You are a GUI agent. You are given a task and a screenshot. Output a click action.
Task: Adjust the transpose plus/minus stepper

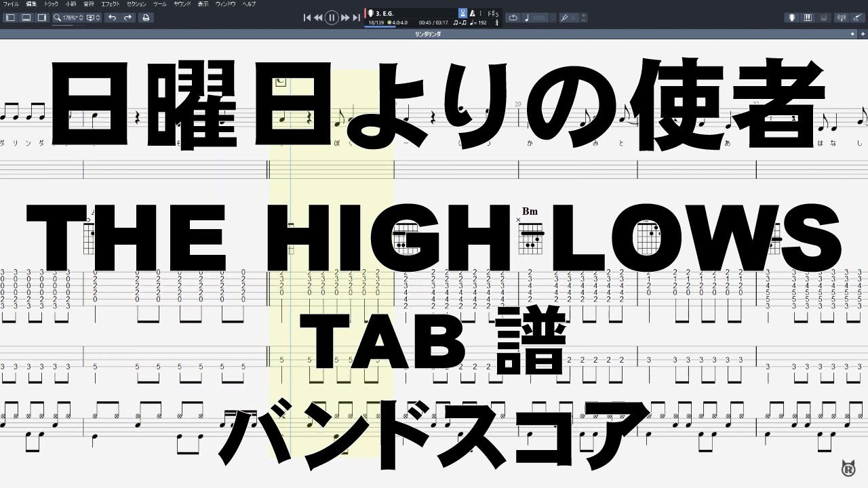coord(584,18)
